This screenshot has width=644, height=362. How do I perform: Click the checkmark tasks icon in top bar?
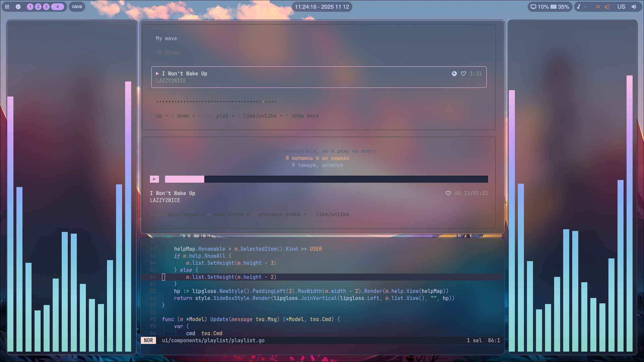(18, 7)
